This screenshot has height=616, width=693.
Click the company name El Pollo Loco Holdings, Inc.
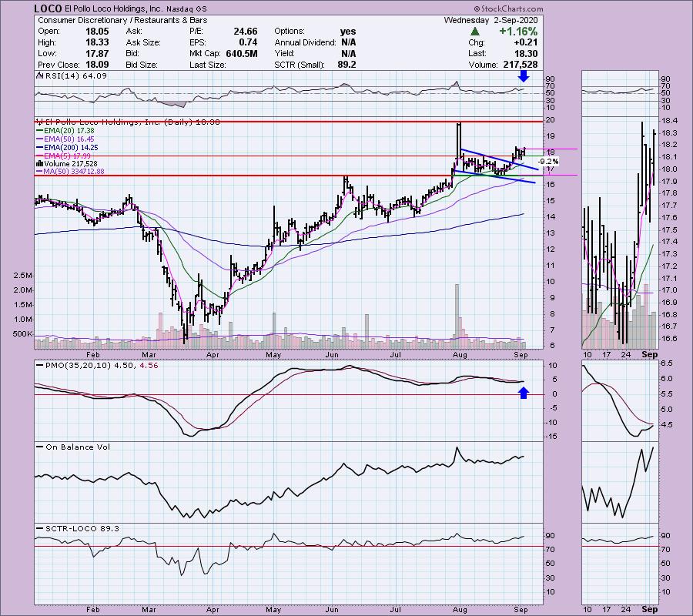point(112,8)
